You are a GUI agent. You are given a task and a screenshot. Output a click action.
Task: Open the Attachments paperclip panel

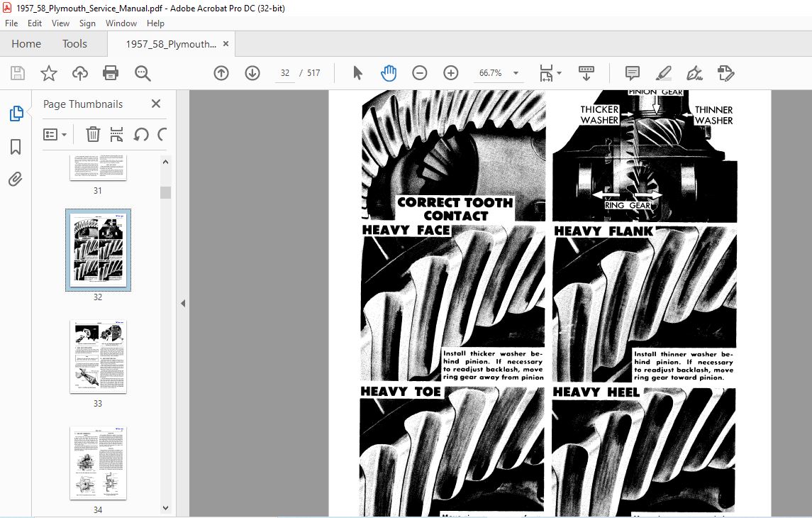pyautogui.click(x=16, y=180)
